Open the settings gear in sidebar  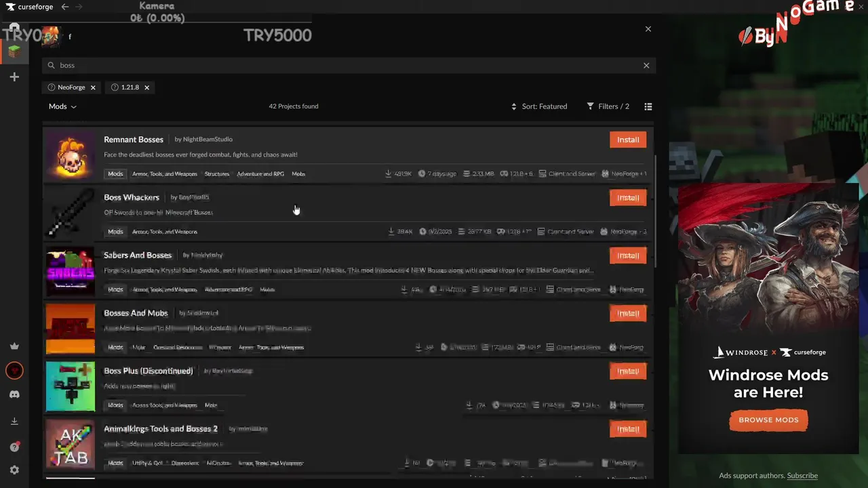coord(14,470)
